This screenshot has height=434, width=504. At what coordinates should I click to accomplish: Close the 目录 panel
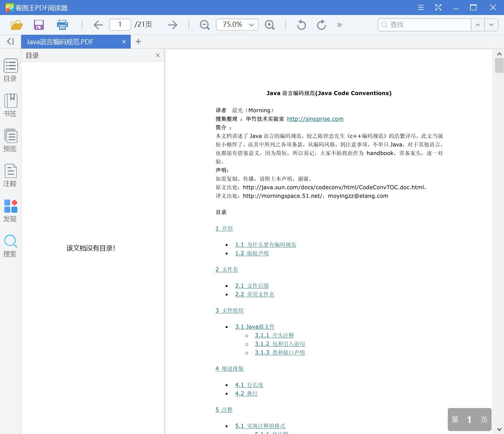(x=158, y=55)
